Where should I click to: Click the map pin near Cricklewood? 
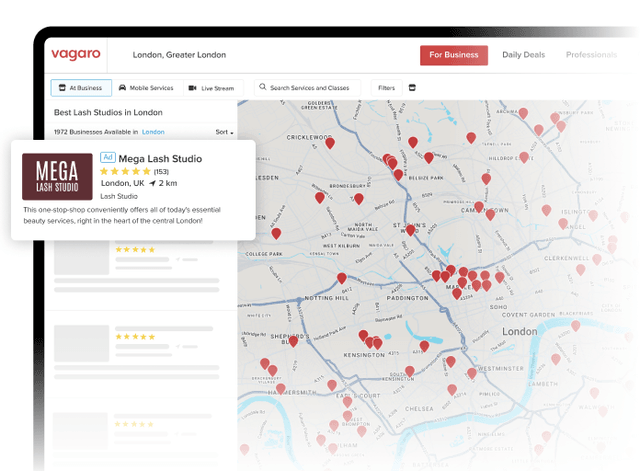click(330, 143)
